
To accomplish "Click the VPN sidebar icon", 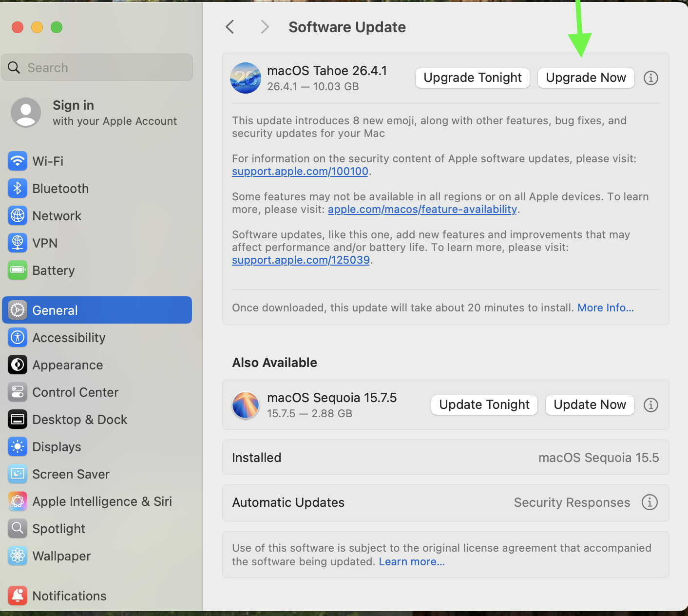I will 18,243.
